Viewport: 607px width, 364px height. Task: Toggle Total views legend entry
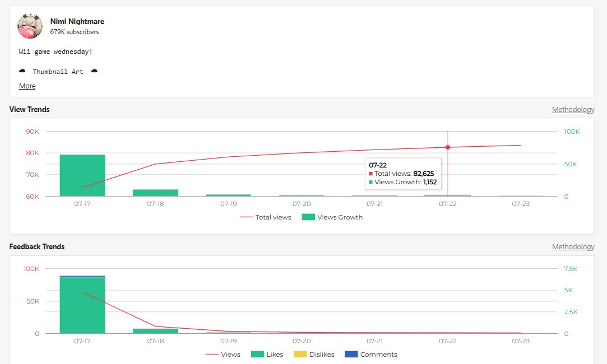tap(266, 217)
